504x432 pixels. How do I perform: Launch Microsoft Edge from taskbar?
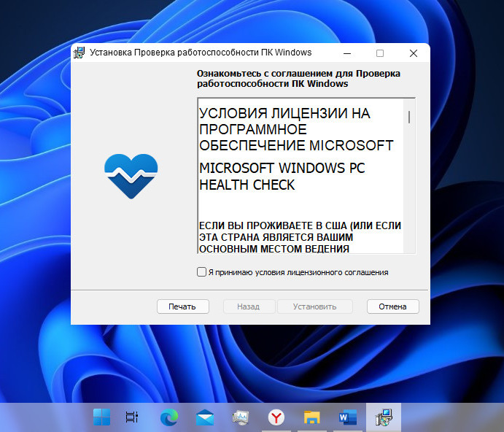(x=169, y=417)
